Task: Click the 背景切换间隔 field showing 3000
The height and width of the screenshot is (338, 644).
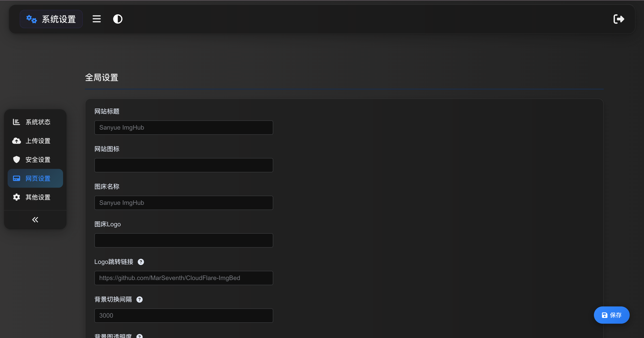Action: tap(184, 315)
